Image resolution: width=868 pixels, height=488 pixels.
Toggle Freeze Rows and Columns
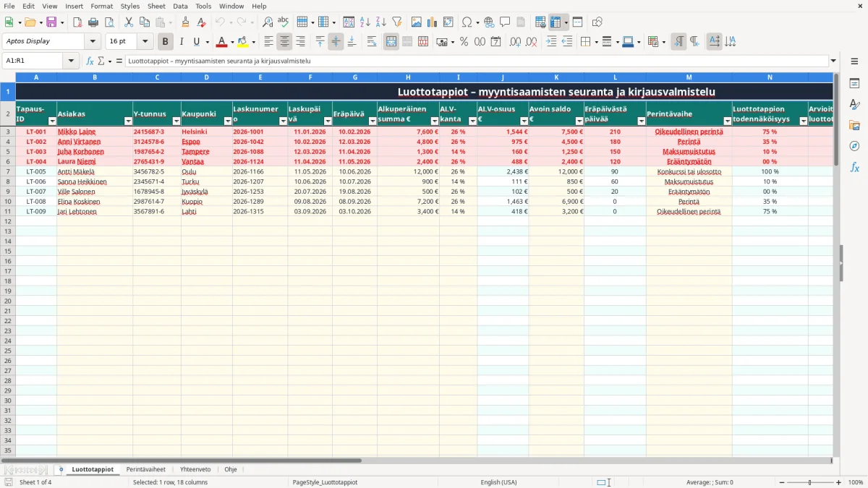556,22
